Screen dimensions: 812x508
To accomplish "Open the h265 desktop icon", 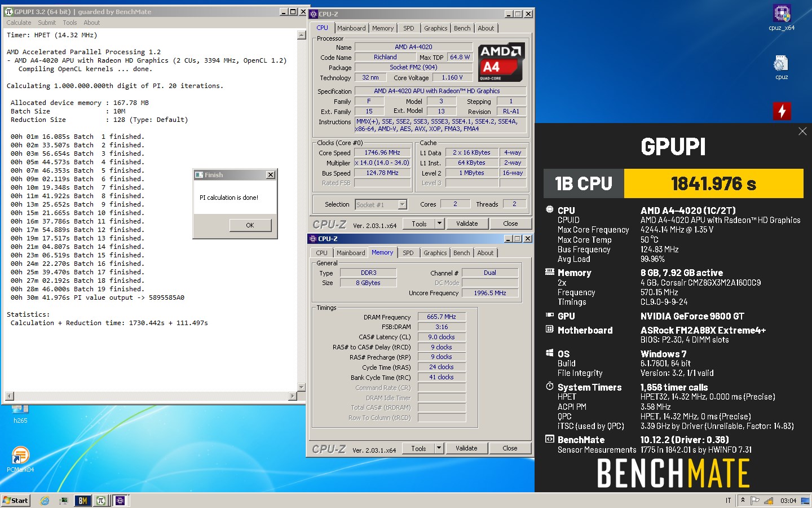I will click(x=20, y=414).
